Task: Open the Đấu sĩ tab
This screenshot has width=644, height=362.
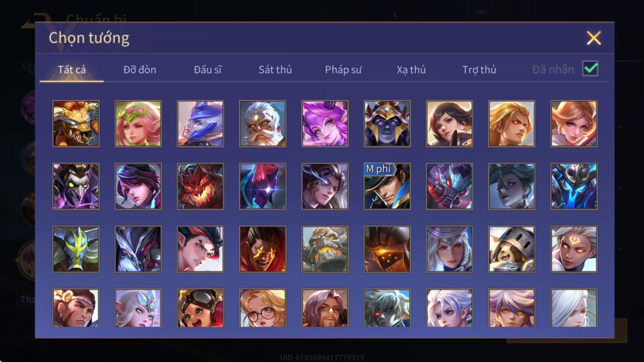Action: tap(208, 70)
